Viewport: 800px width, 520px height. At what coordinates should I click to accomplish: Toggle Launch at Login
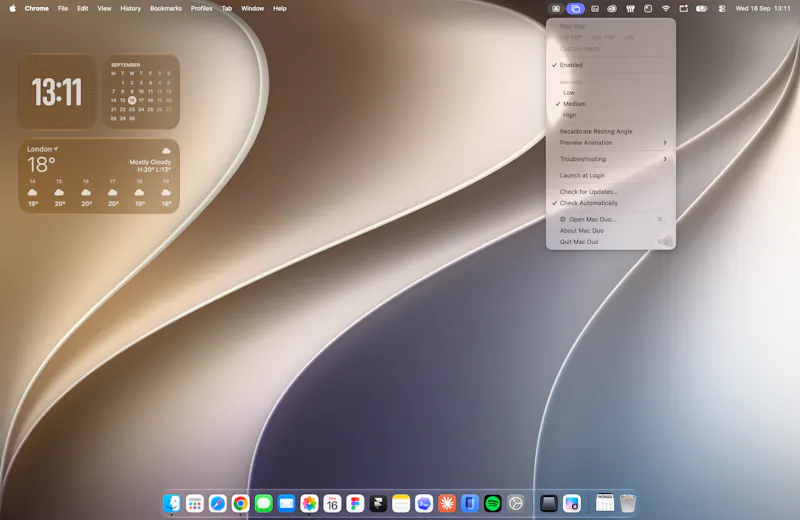point(611,175)
